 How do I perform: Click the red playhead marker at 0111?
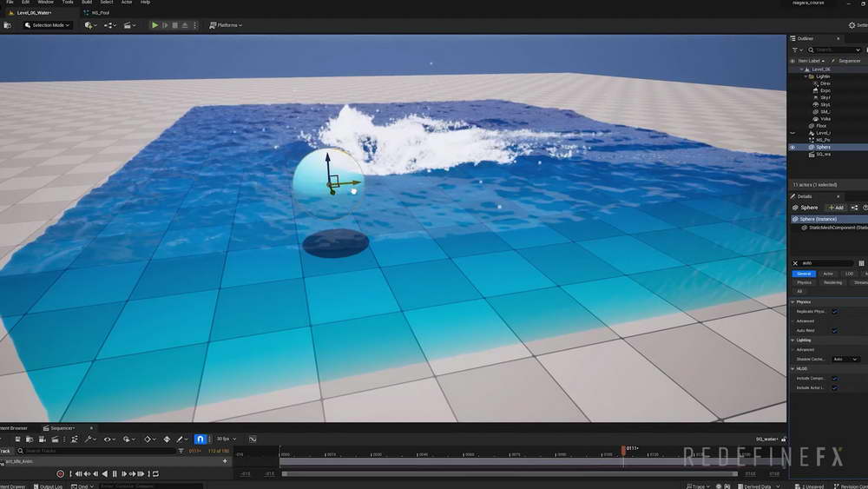coord(623,449)
